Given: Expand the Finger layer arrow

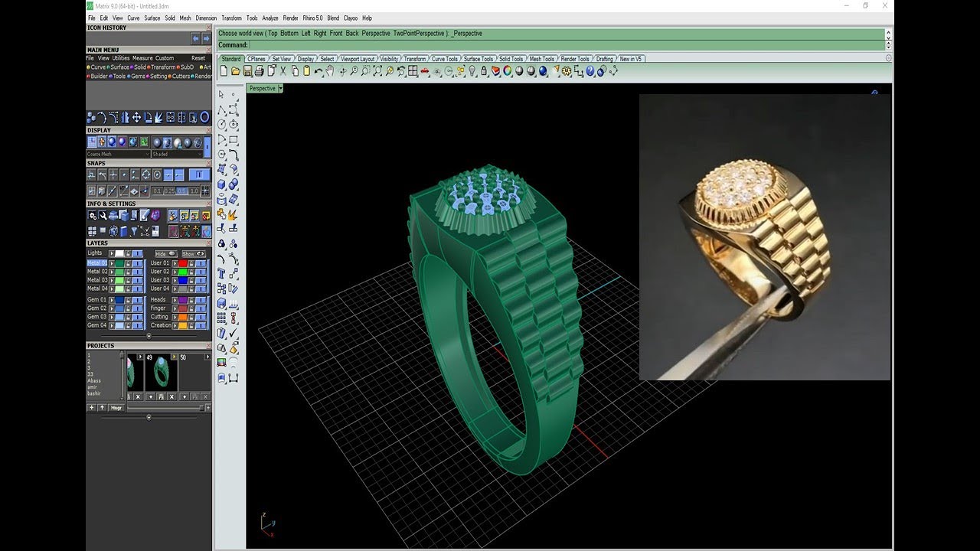Looking at the screenshot, I should 175,308.
